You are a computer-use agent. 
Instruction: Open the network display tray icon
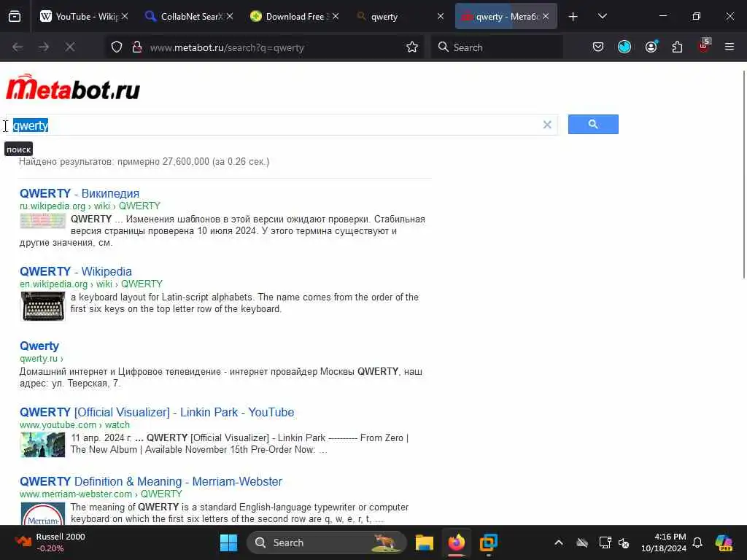605,542
